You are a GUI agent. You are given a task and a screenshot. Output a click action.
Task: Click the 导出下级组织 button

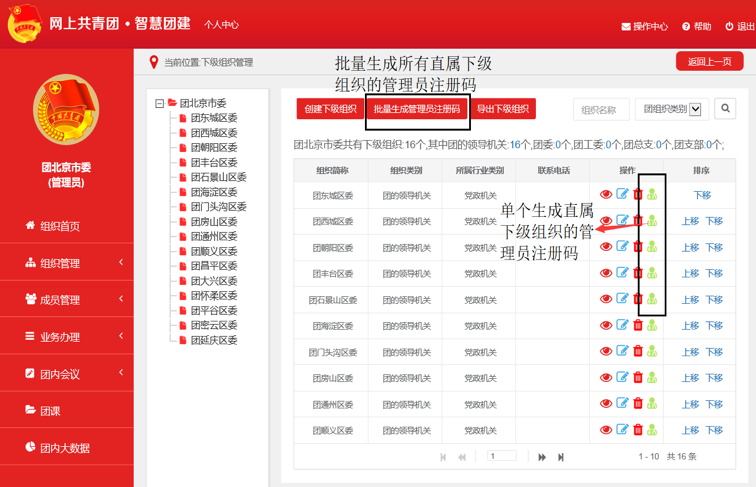(503, 109)
